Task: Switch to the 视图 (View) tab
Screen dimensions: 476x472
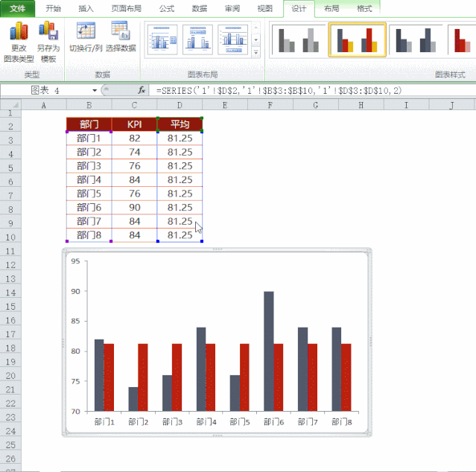Action: tap(265, 8)
